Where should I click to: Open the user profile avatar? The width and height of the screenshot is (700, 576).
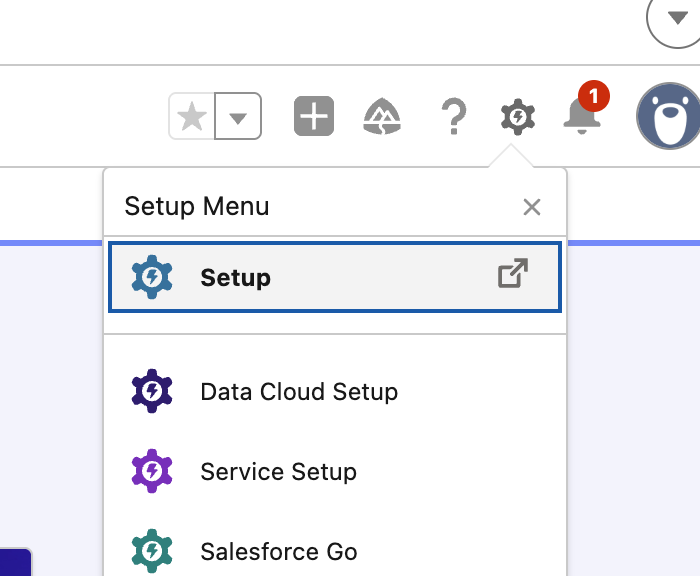coord(668,116)
